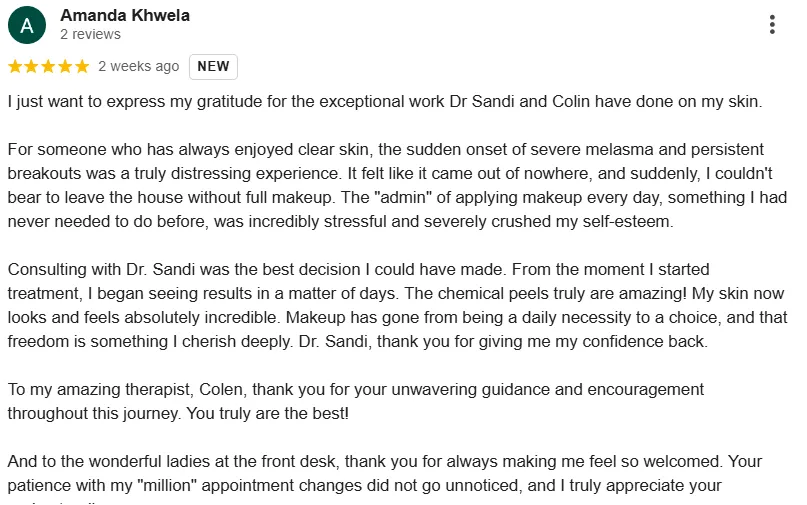Click the "2 weeks ago" timestamp
Viewport: 807px width, 505px height.
tap(138, 66)
